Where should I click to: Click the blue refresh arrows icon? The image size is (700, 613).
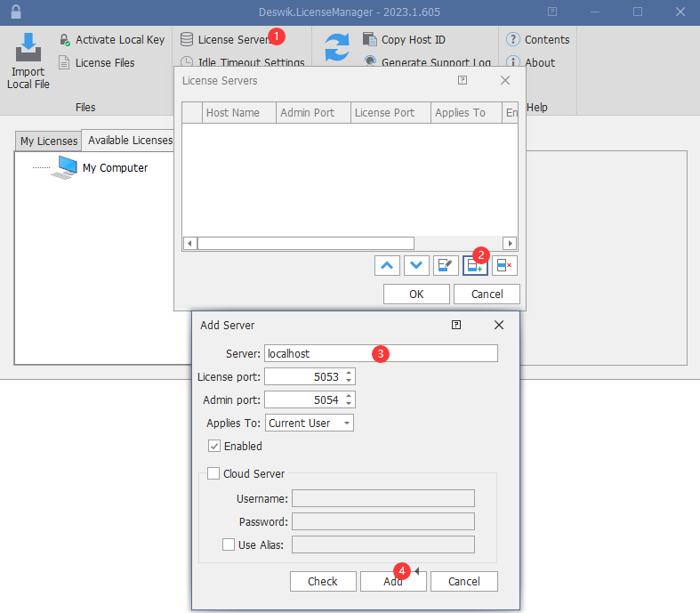[337, 47]
